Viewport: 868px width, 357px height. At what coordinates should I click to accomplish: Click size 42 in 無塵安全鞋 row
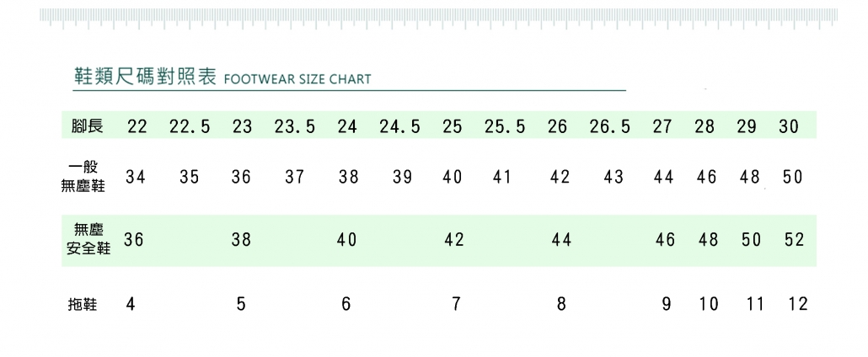coord(454,240)
